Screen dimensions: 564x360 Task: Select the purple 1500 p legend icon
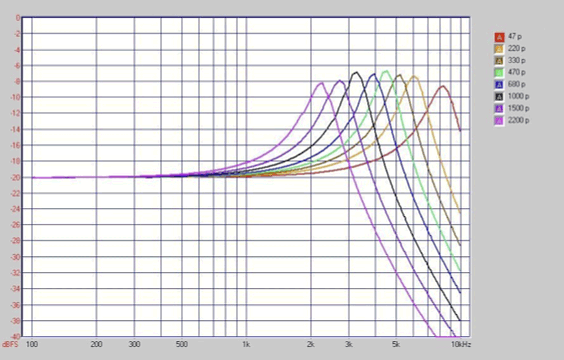499,109
